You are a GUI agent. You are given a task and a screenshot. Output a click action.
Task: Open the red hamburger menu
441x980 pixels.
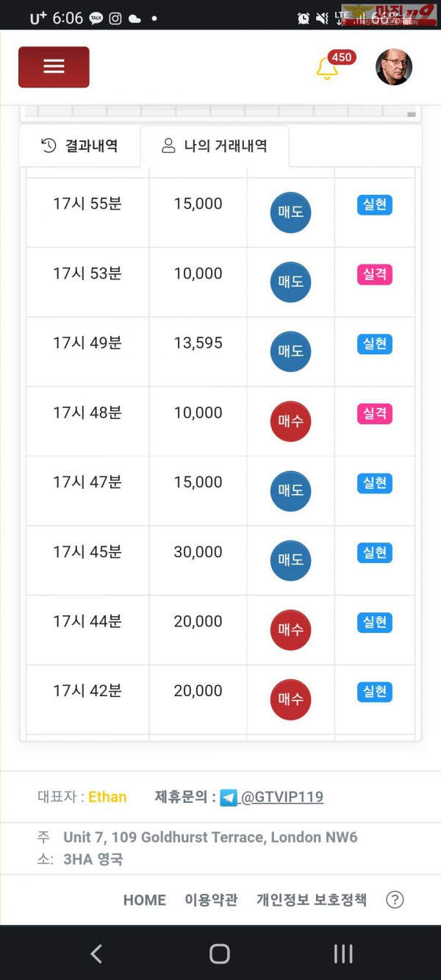tap(54, 67)
